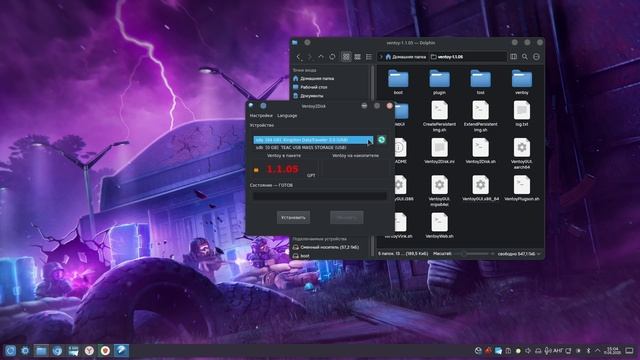Open the tool folder
640x360 pixels.
pyautogui.click(x=480, y=82)
